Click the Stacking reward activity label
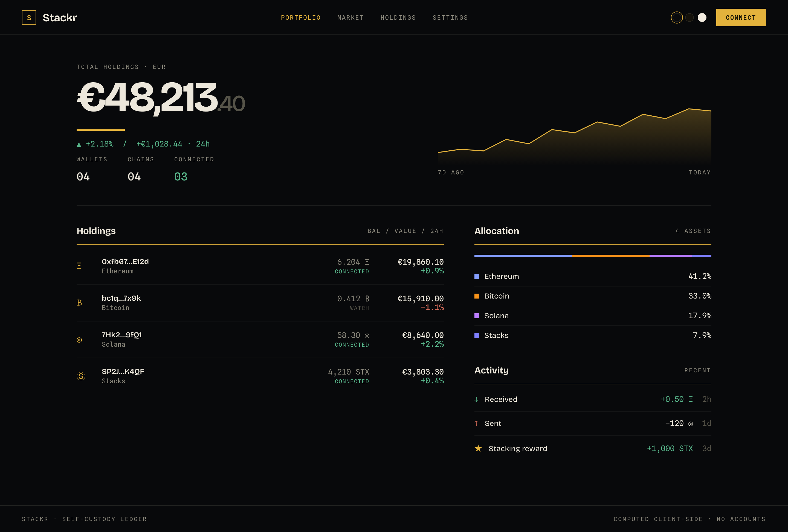 518,448
